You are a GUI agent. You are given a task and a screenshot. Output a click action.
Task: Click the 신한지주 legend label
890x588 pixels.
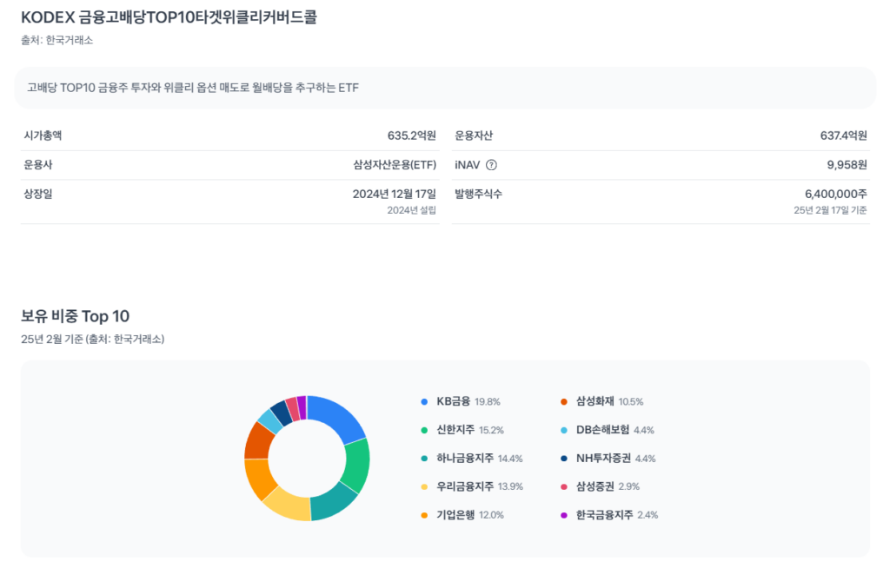click(455, 430)
